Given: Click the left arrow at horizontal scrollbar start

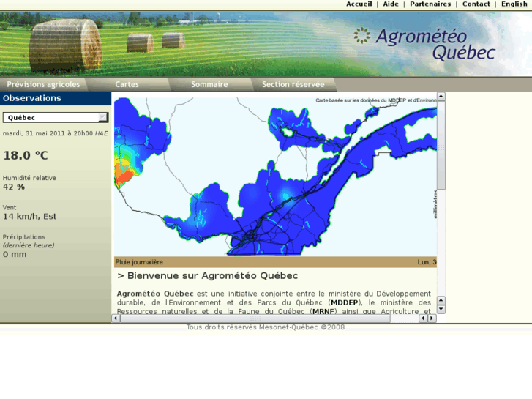Looking at the screenshot, I should pyautogui.click(x=116, y=318).
